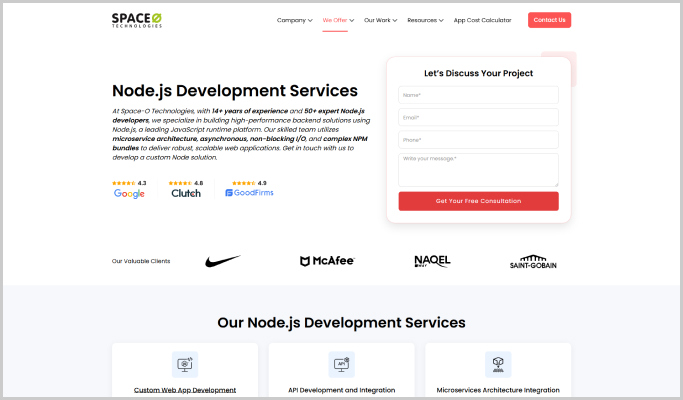Click the Clutch 4.8 star rating
The width and height of the screenshot is (683, 400).
point(186,183)
